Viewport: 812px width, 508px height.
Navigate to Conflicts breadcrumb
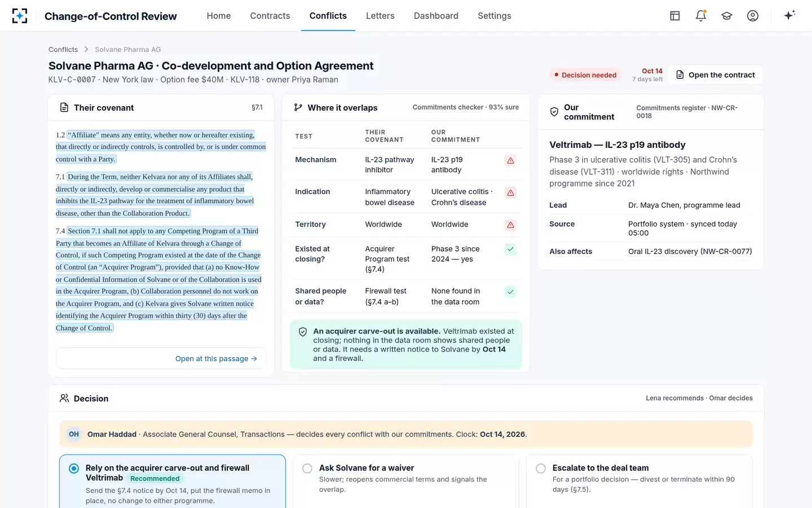click(63, 50)
